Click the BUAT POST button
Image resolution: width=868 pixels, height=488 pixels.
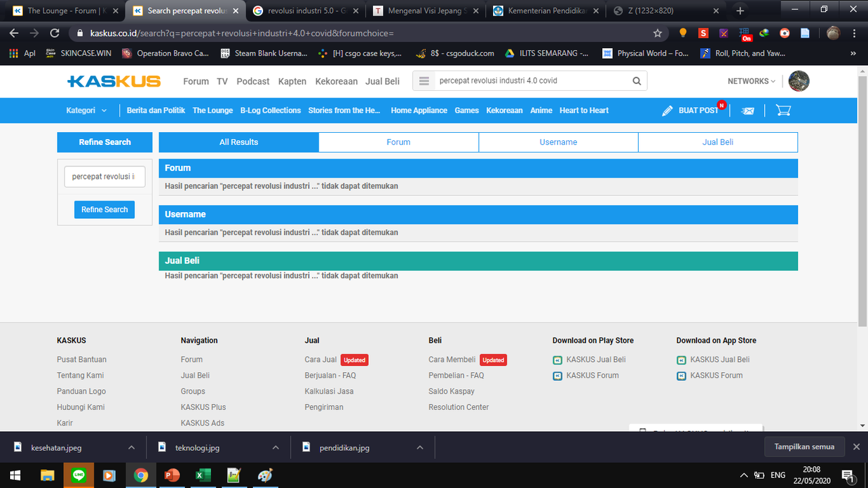tap(692, 110)
